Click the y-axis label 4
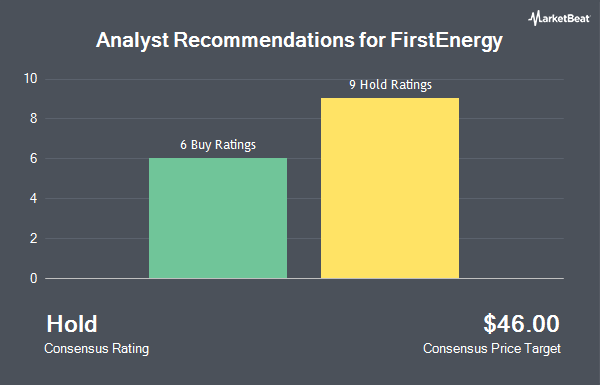Screen dimensions: 600x385 [x=34, y=198]
